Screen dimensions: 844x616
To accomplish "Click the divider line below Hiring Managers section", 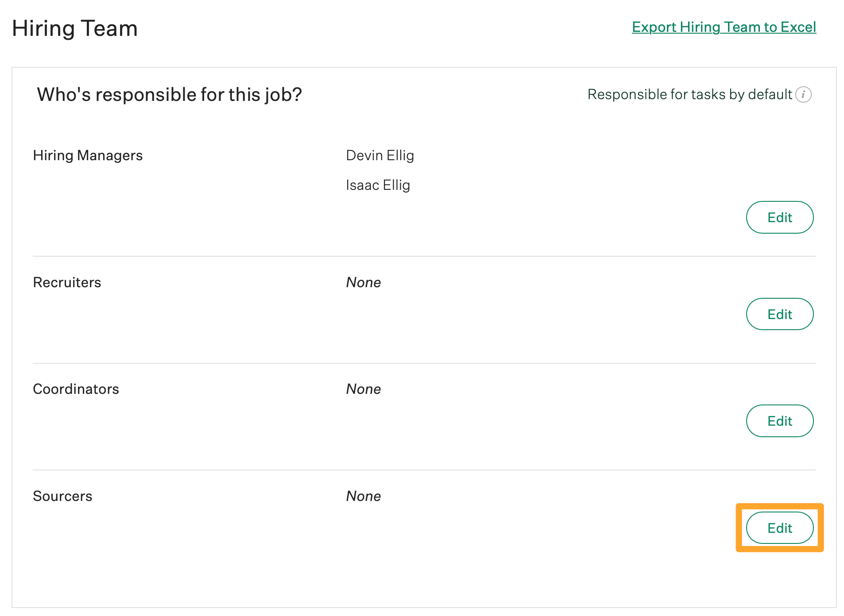I will 424,256.
